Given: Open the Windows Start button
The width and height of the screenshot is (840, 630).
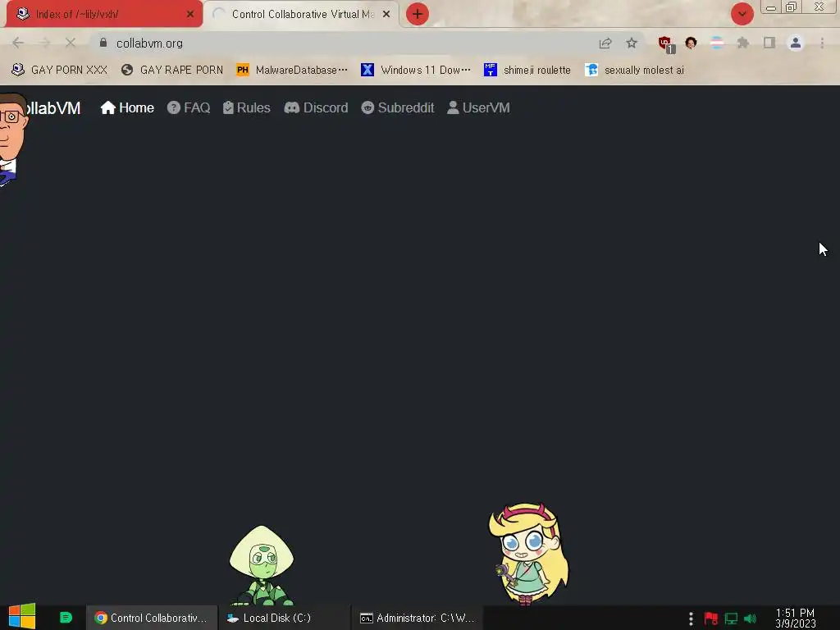Looking at the screenshot, I should point(22,617).
